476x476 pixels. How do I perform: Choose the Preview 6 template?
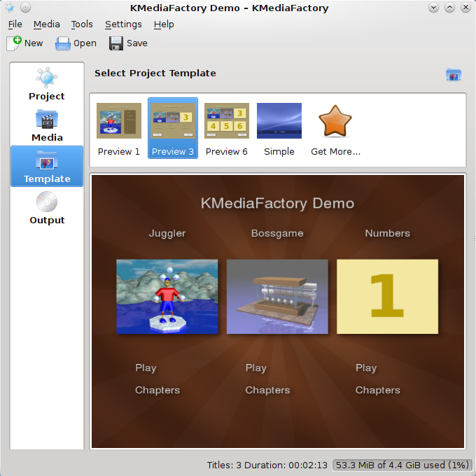coord(227,128)
